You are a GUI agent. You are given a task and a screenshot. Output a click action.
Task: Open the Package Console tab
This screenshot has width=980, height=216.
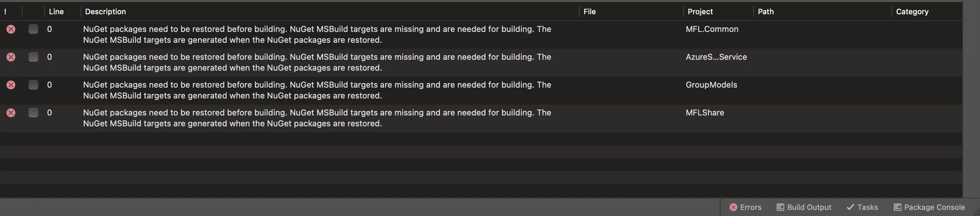934,207
